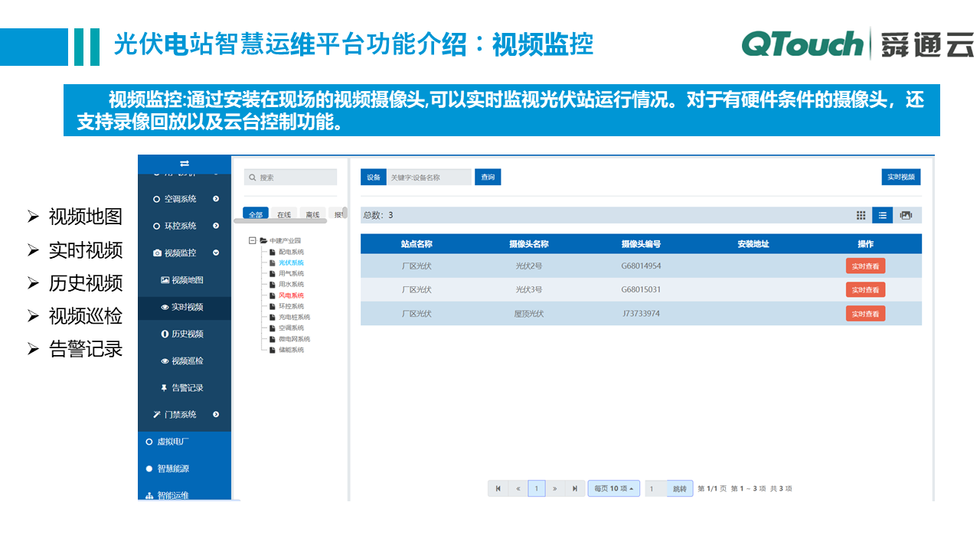Open the 每页10项 page-size dropdown
Viewport: 980px width, 551px height.
[613, 488]
